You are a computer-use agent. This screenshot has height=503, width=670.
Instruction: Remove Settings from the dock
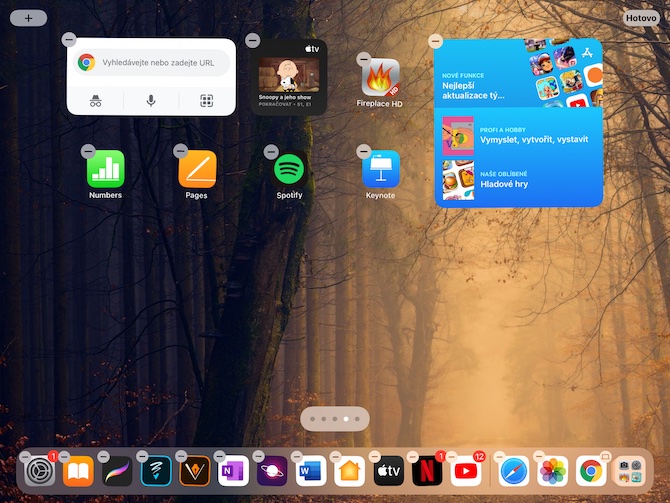[x=25, y=456]
